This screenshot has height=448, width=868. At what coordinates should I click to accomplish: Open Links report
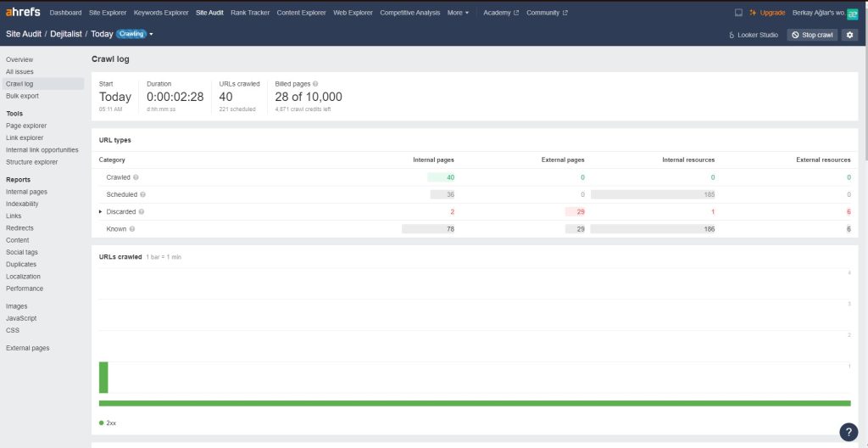14,216
